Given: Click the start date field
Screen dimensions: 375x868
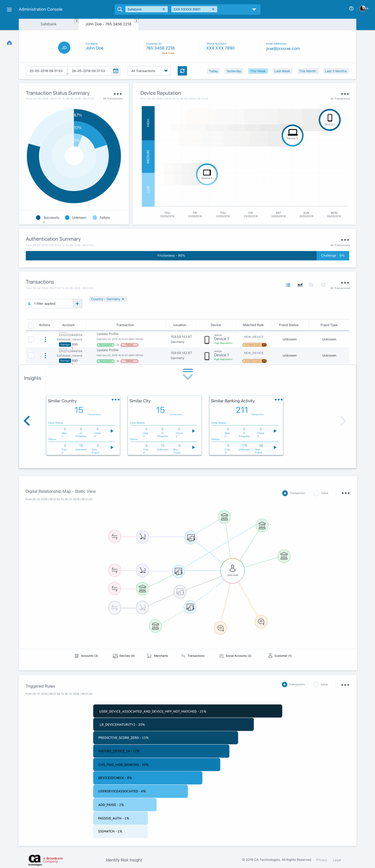Looking at the screenshot, I should [46, 71].
